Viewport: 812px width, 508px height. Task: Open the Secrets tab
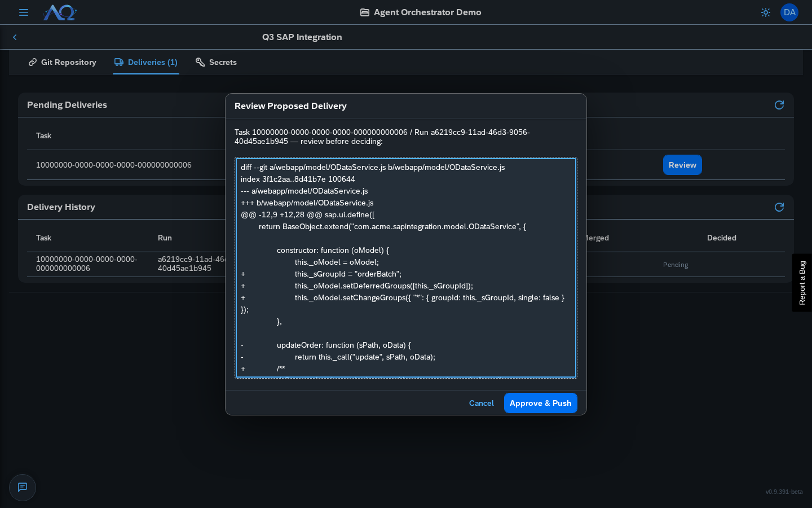tap(216, 62)
